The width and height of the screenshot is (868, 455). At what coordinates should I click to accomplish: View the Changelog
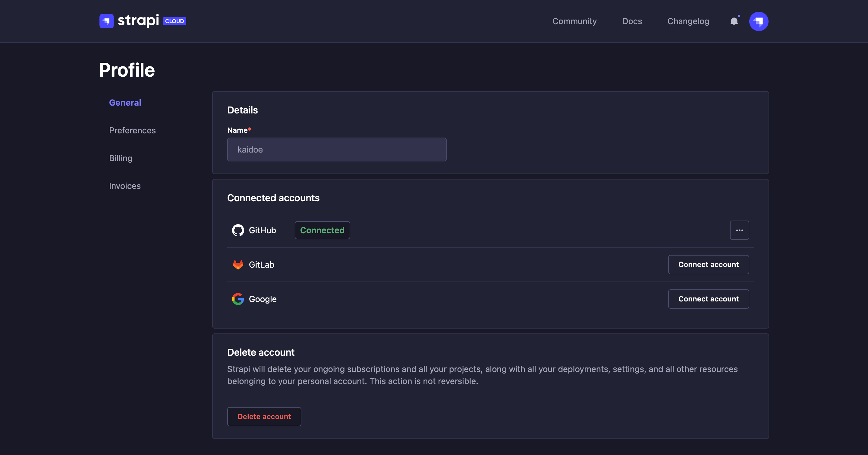688,21
